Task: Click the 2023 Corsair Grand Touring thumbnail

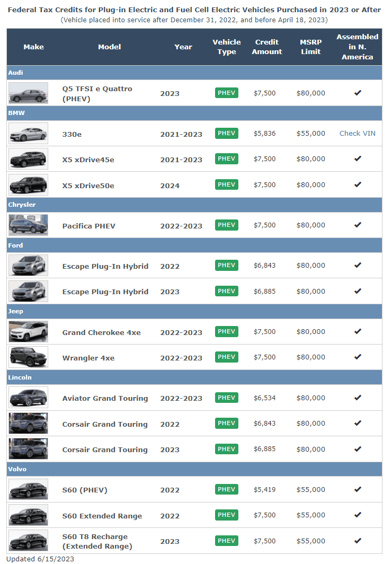Action: pos(29,450)
